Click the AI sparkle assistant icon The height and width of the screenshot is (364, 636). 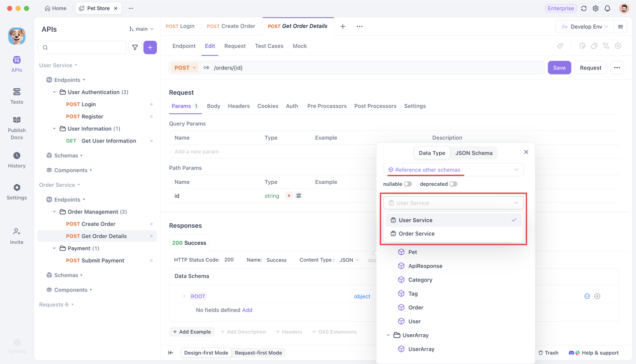pos(560,46)
